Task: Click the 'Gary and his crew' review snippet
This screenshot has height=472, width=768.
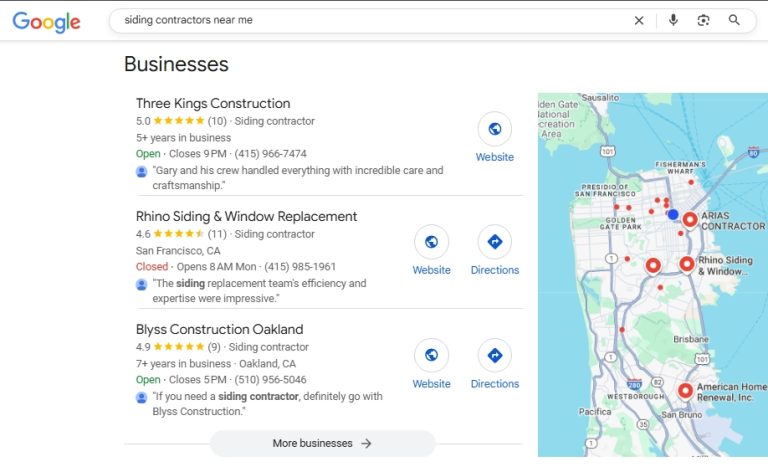Action: tap(298, 178)
